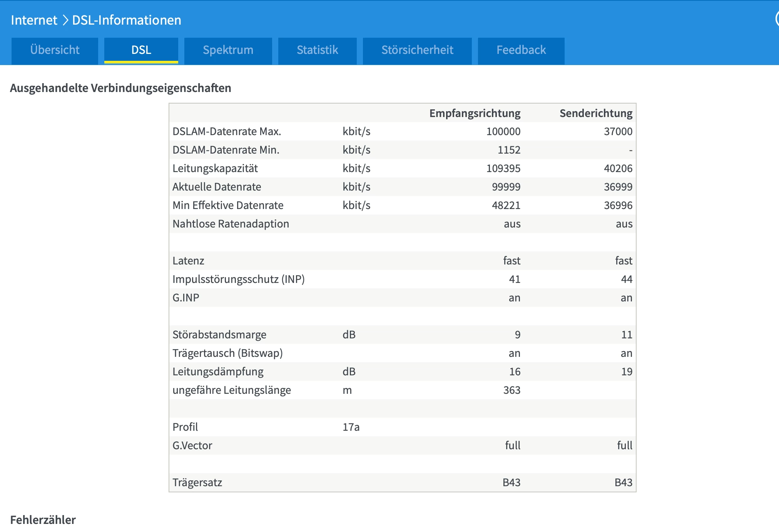This screenshot has height=532, width=779.
Task: Click the circular help icon in header
Action: point(777,18)
